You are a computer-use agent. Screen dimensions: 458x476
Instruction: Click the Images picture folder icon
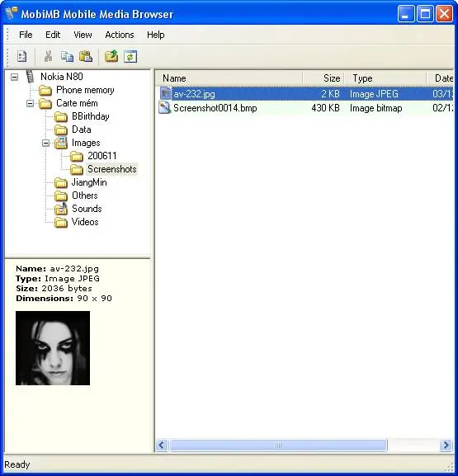(x=61, y=143)
